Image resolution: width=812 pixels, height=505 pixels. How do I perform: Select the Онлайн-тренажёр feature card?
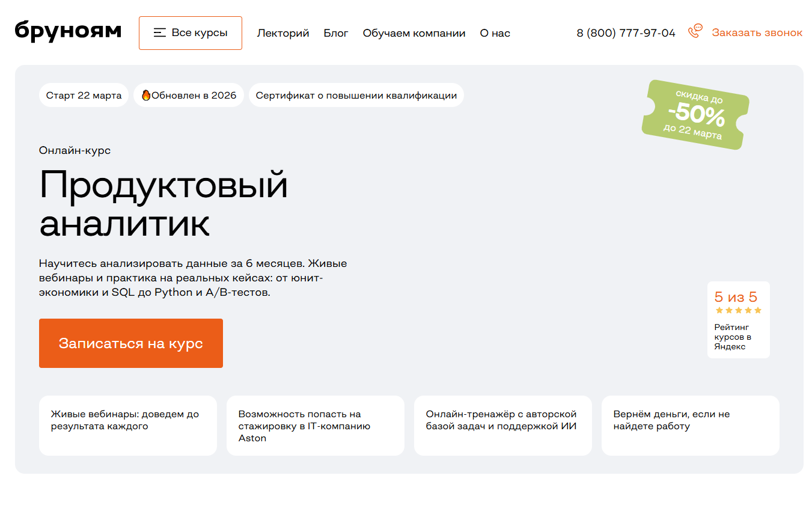click(x=502, y=425)
